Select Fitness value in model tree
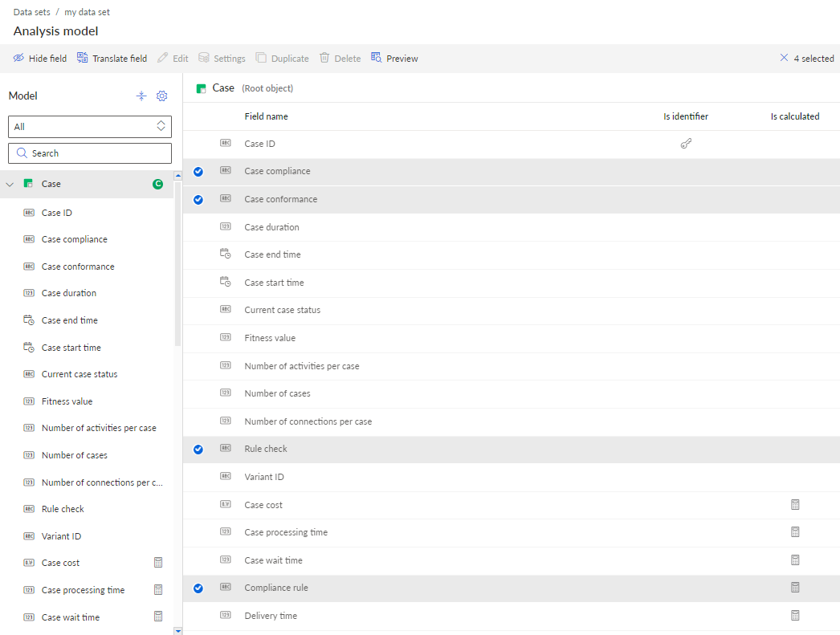 67,401
